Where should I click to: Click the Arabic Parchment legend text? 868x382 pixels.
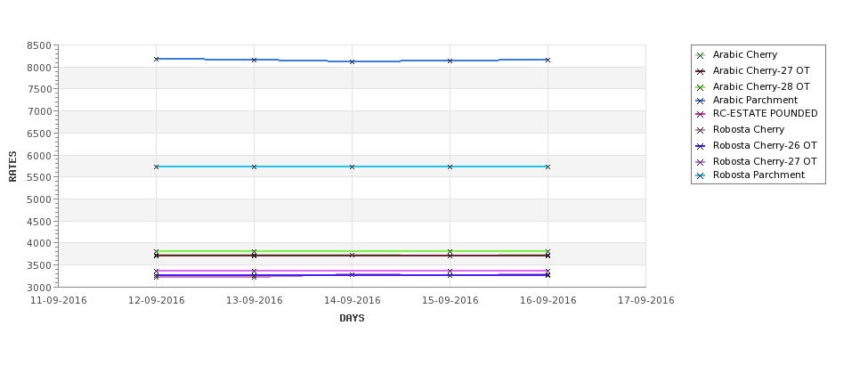point(755,100)
